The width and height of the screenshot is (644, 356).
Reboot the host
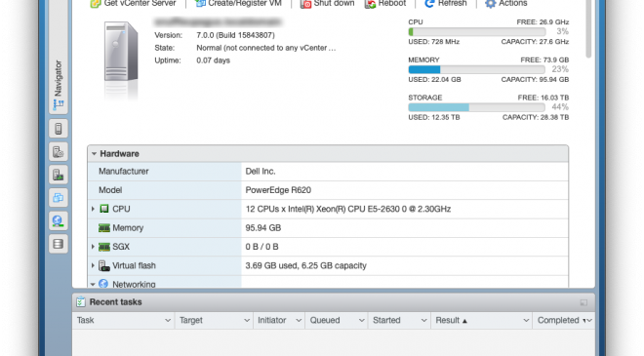(x=385, y=3)
